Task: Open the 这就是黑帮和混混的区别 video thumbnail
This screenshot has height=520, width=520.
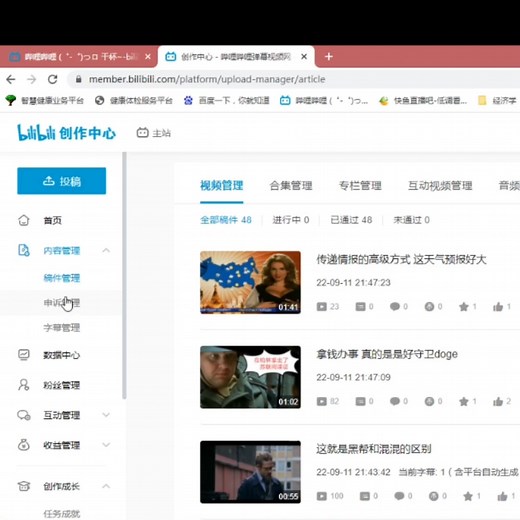Action: pyautogui.click(x=250, y=472)
